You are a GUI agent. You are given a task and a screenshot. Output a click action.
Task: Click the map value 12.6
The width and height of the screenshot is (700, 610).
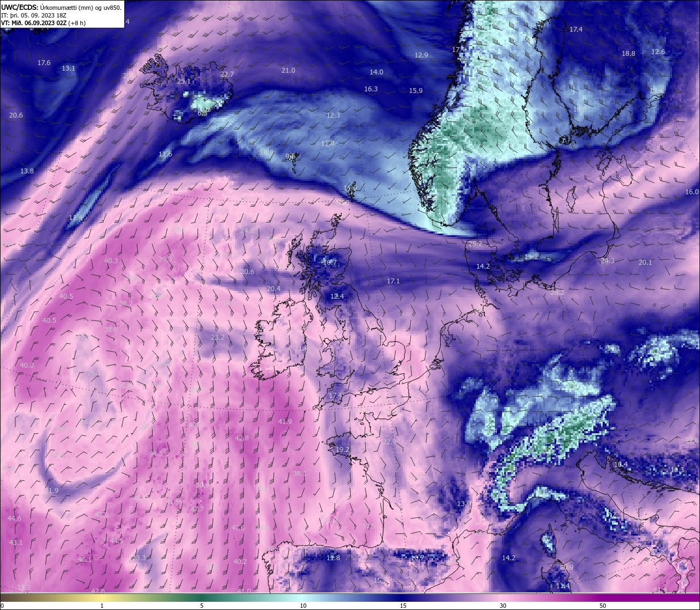(658, 52)
